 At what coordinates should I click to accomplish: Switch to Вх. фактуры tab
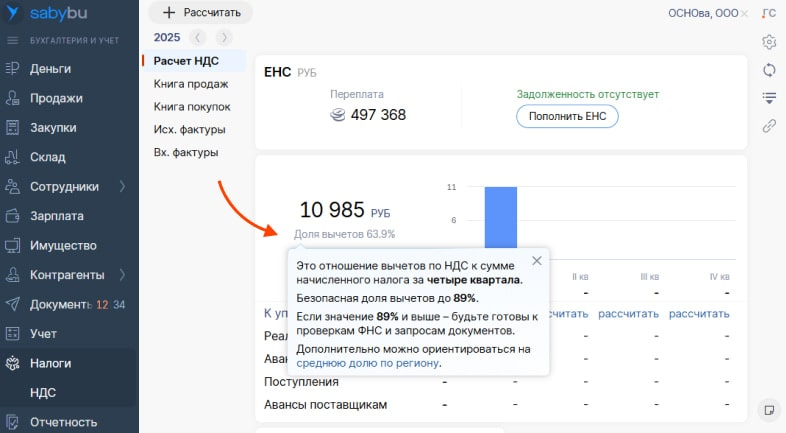186,152
